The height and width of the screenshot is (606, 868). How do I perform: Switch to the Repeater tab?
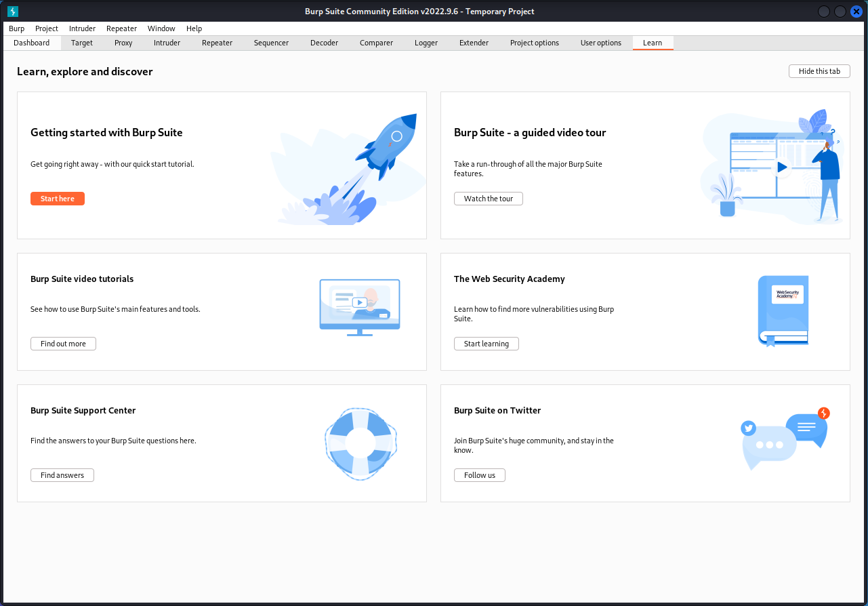[217, 43]
